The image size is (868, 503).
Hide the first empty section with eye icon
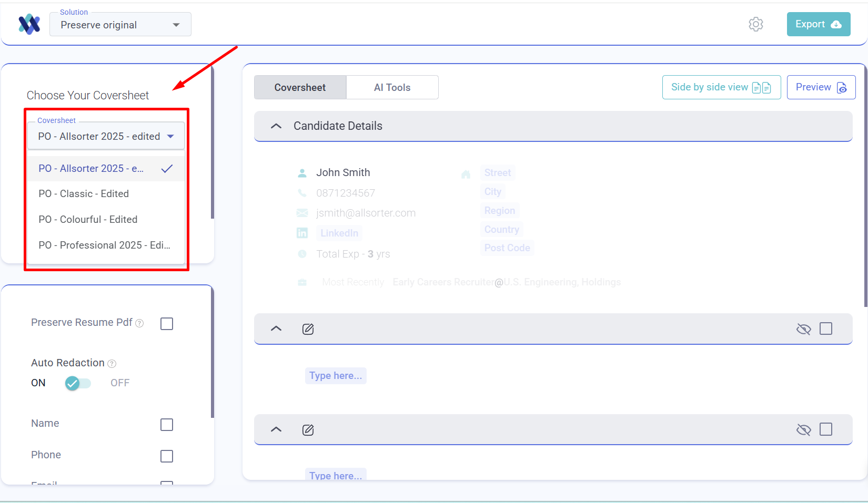[803, 329]
